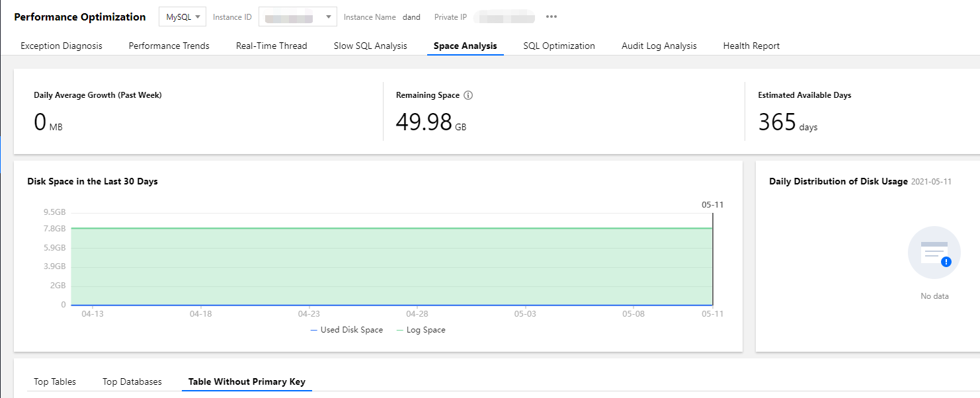
Task: Switch to Top Databases tab
Action: point(132,382)
